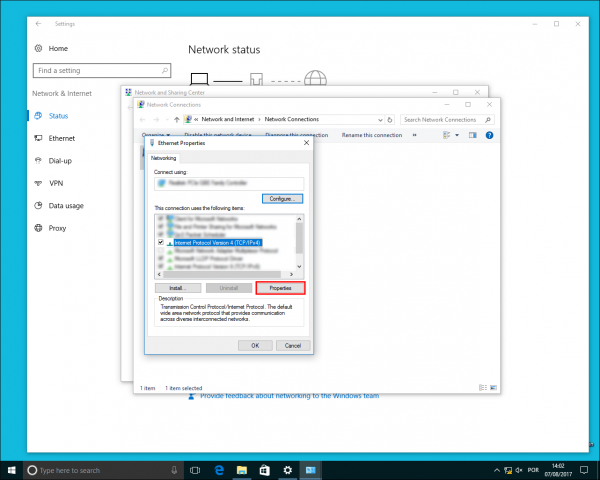
Task: Click Rename this connection
Action: pyautogui.click(x=372, y=135)
